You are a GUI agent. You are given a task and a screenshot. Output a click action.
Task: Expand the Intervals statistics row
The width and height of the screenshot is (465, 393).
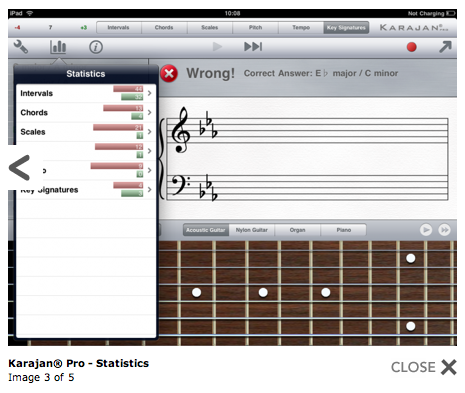86,93
